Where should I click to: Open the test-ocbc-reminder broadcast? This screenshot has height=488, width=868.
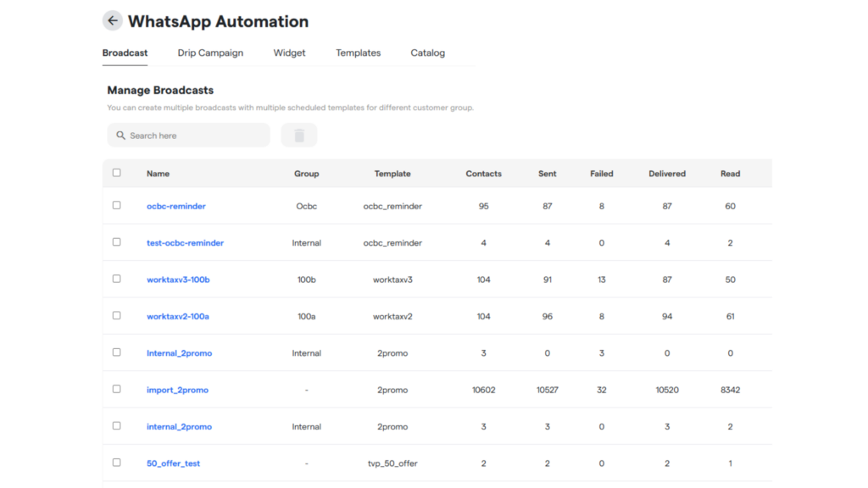185,243
